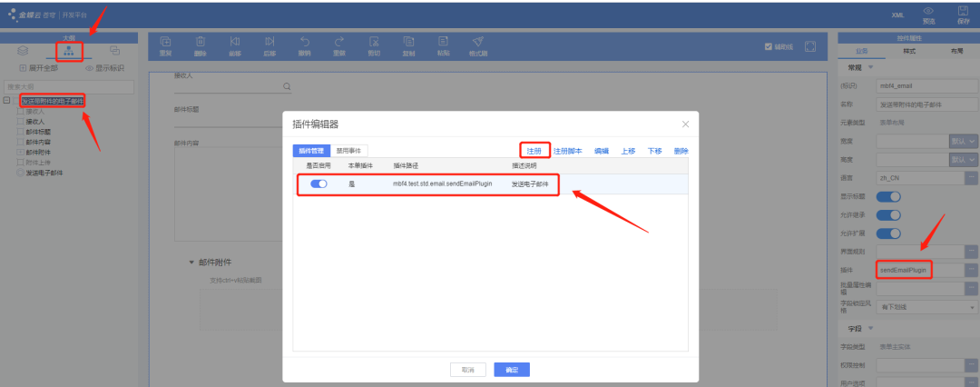Toggle the 是否启用 switch for sendEmailPlugin
This screenshot has width=980, height=387.
pos(318,184)
